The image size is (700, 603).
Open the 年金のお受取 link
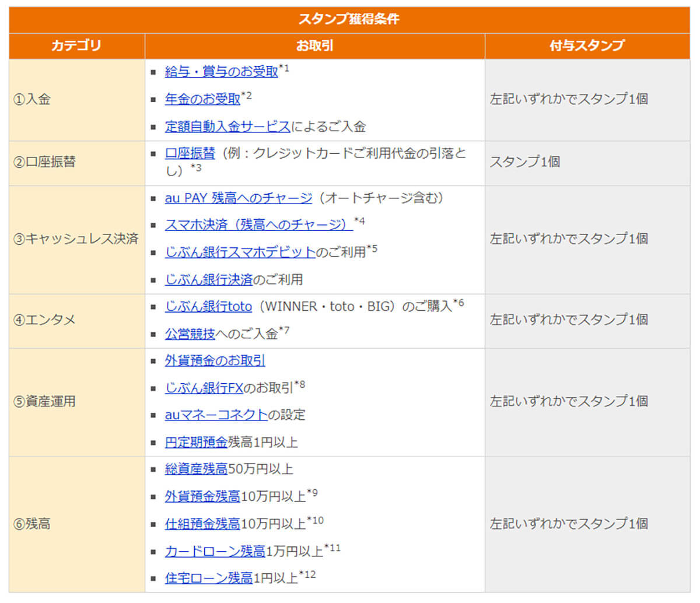[203, 99]
